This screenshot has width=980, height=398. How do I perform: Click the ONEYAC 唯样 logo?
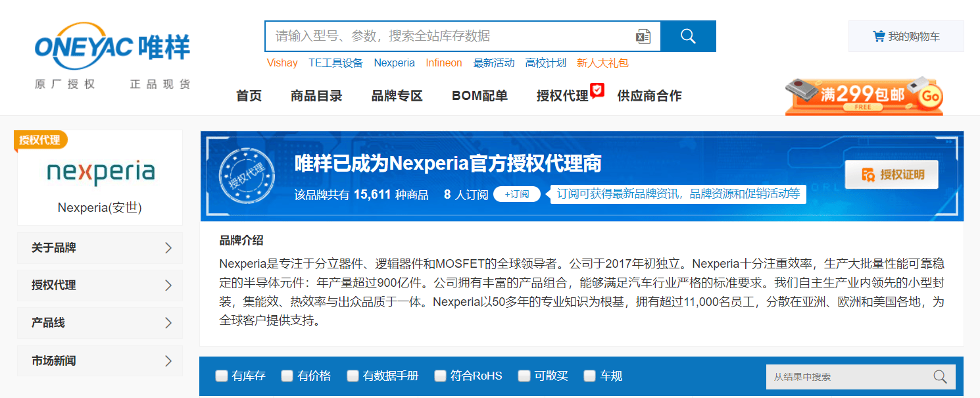[112, 47]
